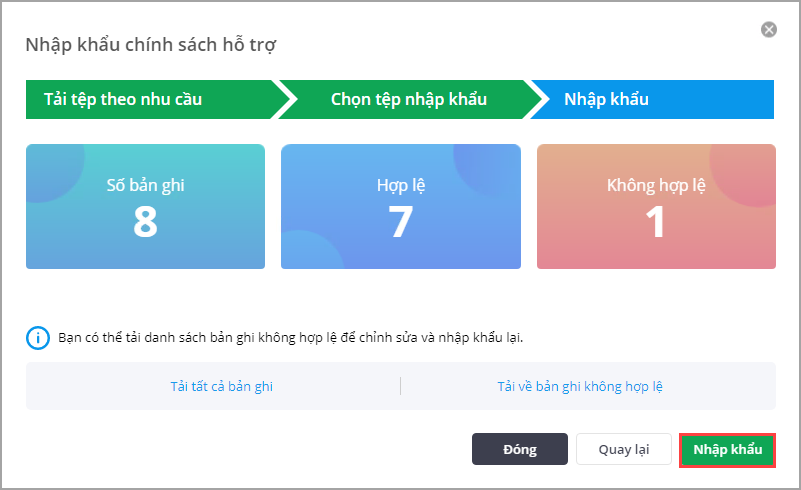This screenshot has height=490, width=801.
Task: Click the arrow separating steps one and two
Action: click(283, 100)
